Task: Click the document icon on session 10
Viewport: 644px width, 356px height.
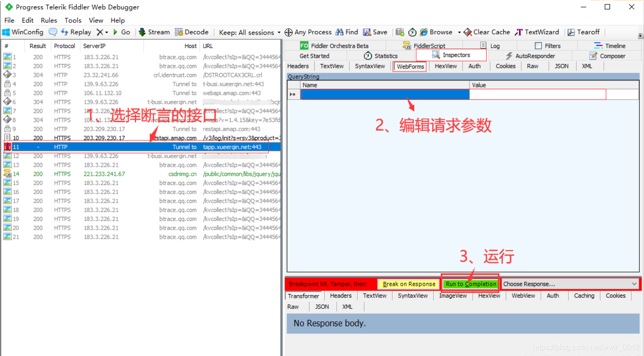Action: pyautogui.click(x=7, y=138)
